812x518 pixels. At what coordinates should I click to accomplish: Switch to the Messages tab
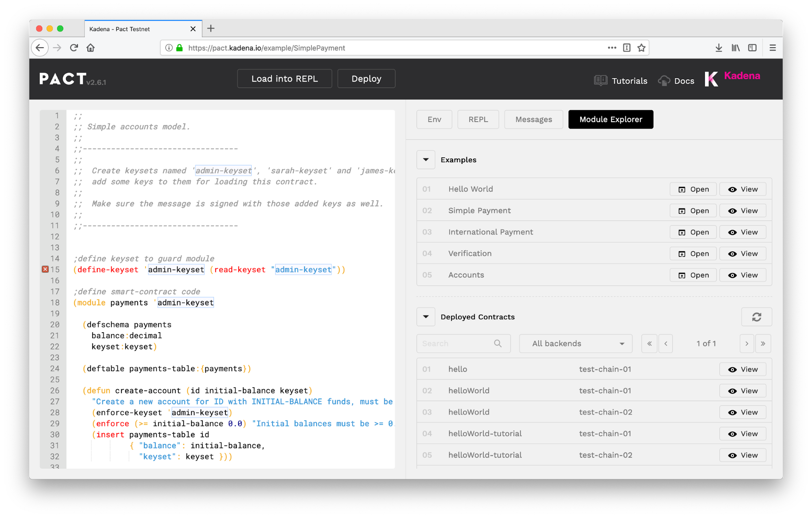tap(533, 120)
